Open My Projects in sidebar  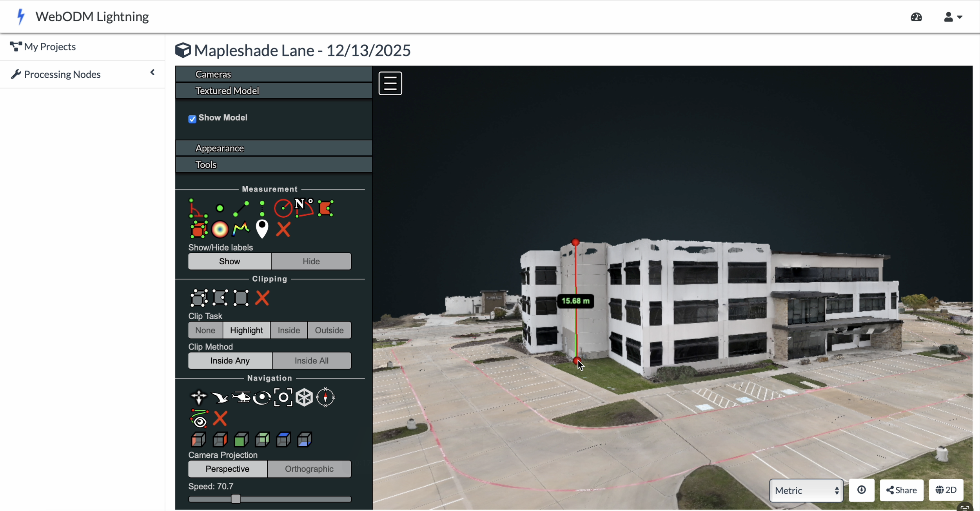[x=49, y=47]
